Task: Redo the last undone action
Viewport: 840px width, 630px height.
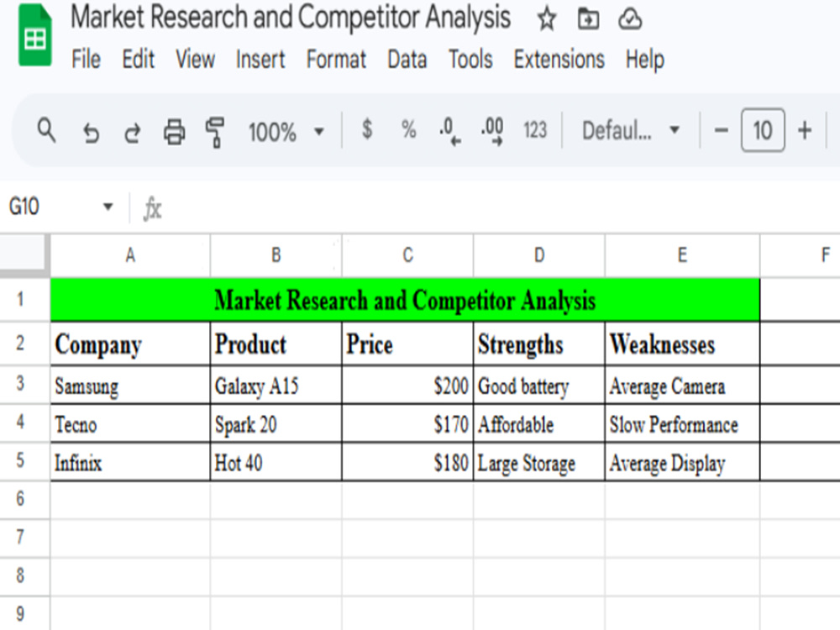Action: pos(133,132)
